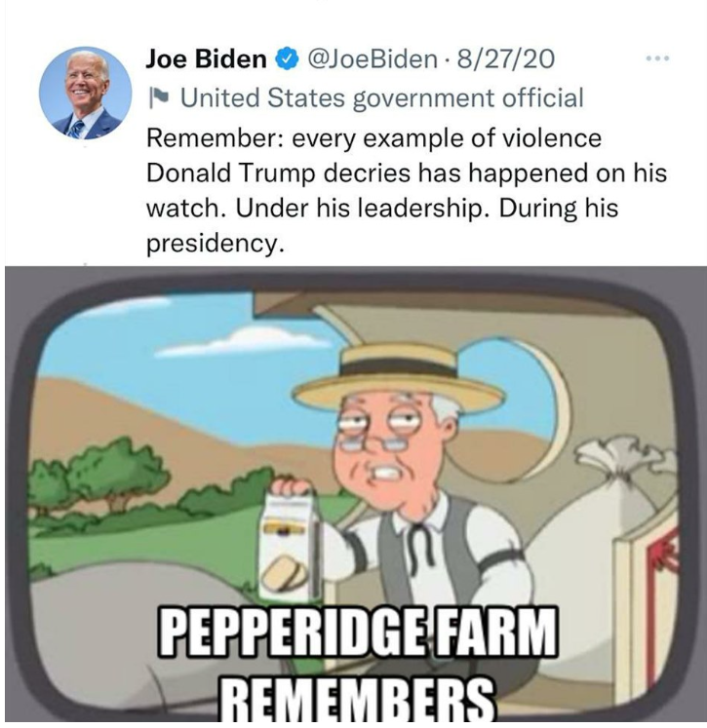Click the Joe Biden display name
Viewport: 707px width, 728px height.
tap(206, 59)
